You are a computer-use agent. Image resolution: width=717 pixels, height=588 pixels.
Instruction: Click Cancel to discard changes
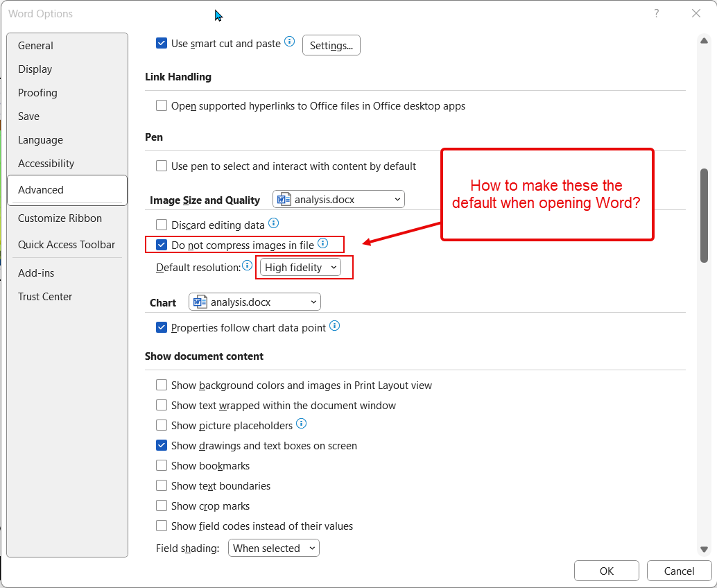pos(679,571)
